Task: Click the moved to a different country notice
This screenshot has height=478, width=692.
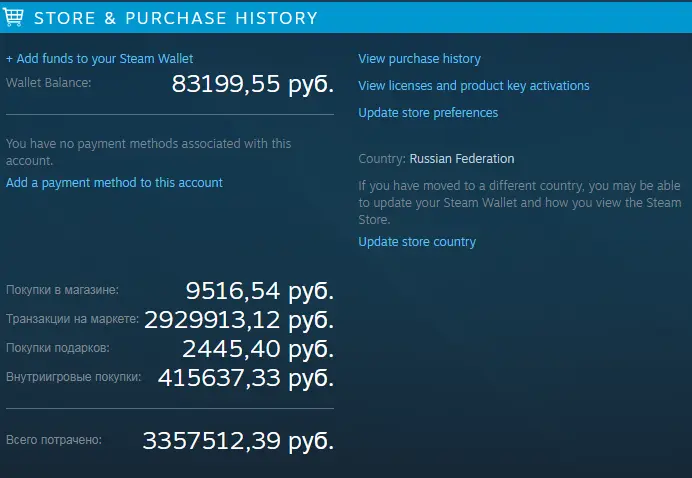Action: click(519, 203)
